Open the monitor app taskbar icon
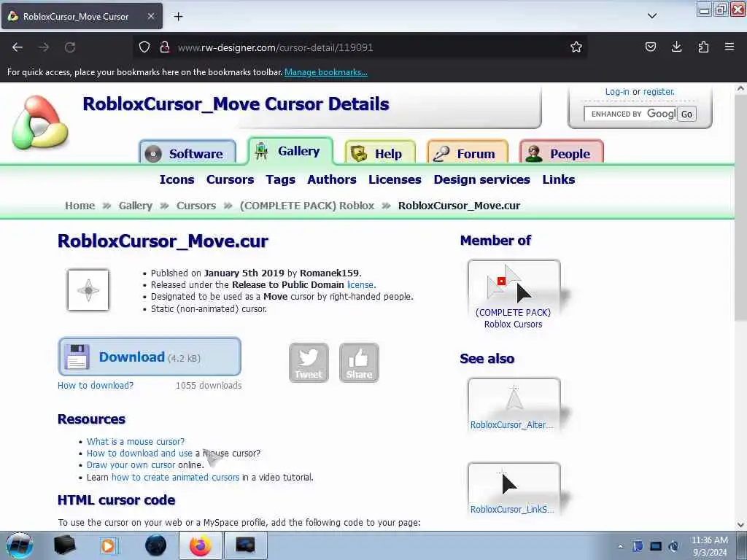The image size is (747, 560). [245, 545]
